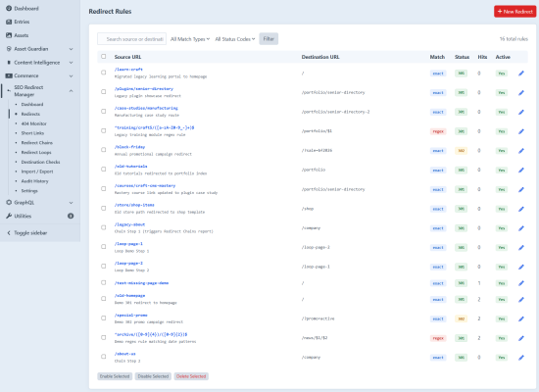Open the Settings submenu item
This screenshot has width=539, height=392.
tap(29, 191)
